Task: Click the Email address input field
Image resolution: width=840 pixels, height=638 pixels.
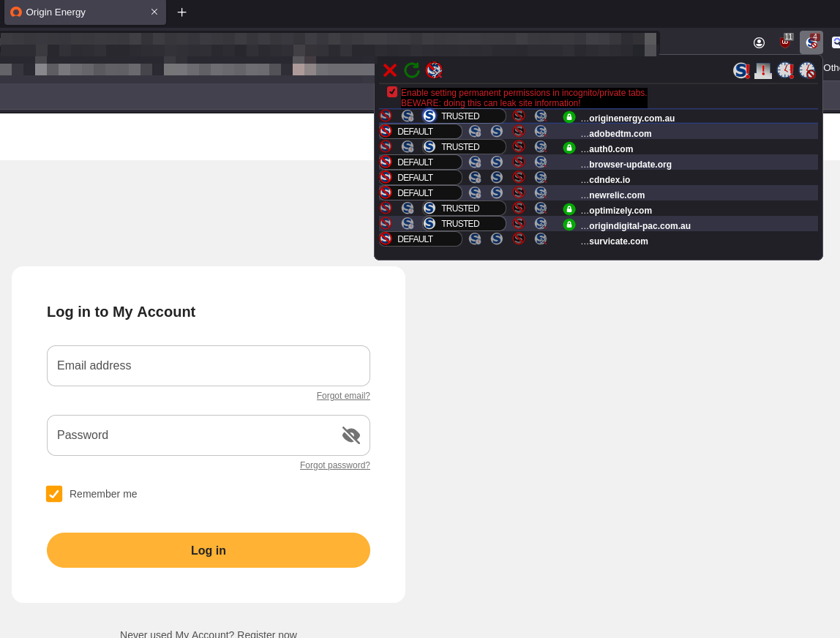Action: 209,366
